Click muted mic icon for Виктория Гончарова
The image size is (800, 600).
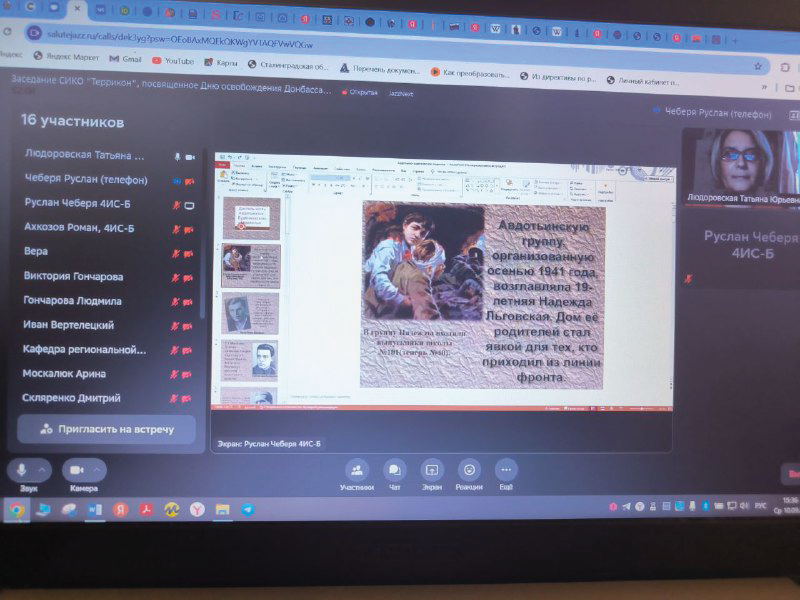(176, 278)
